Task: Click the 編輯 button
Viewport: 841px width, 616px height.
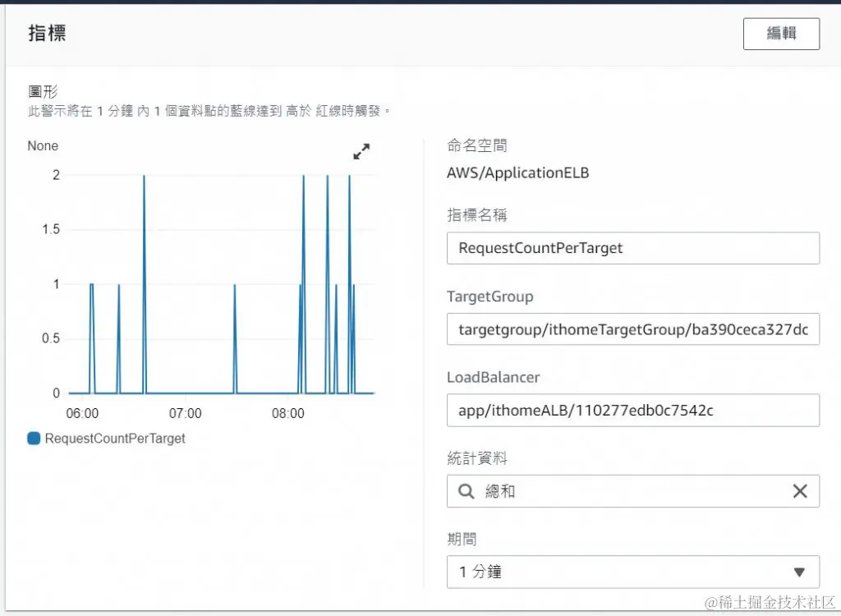Action: click(x=781, y=34)
